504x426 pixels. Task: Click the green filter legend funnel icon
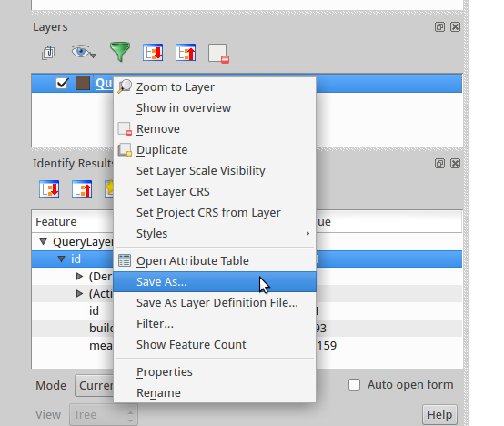(x=120, y=52)
